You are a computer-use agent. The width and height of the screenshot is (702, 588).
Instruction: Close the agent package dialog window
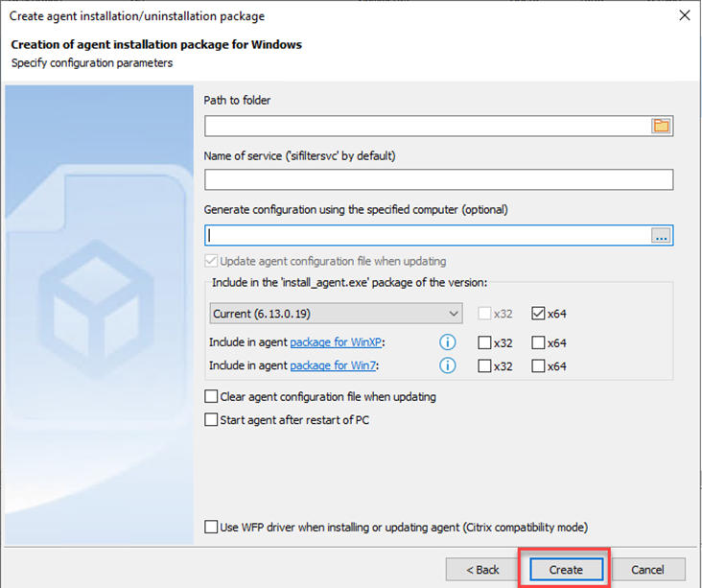(684, 15)
